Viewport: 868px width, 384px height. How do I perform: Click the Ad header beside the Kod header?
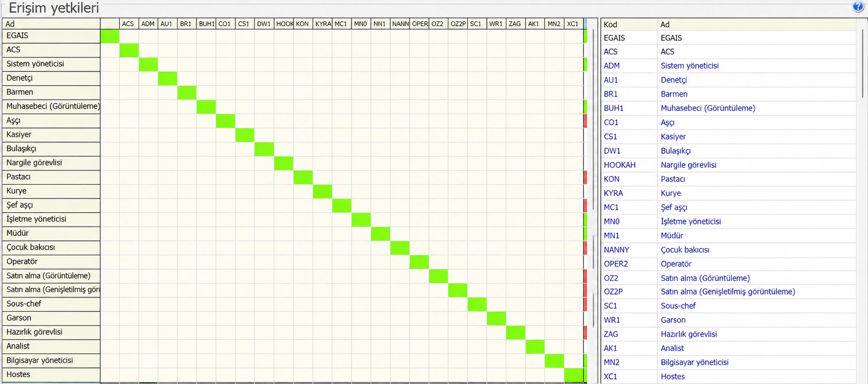coord(757,24)
